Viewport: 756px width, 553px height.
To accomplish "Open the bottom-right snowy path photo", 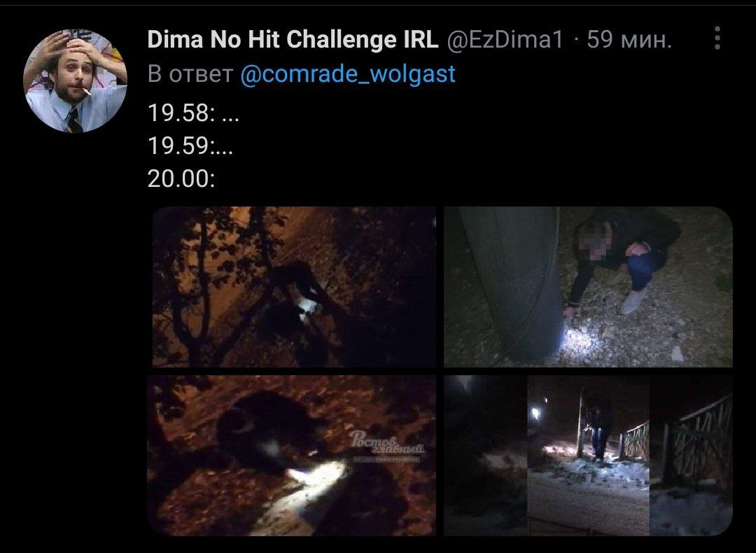I will click(x=588, y=456).
